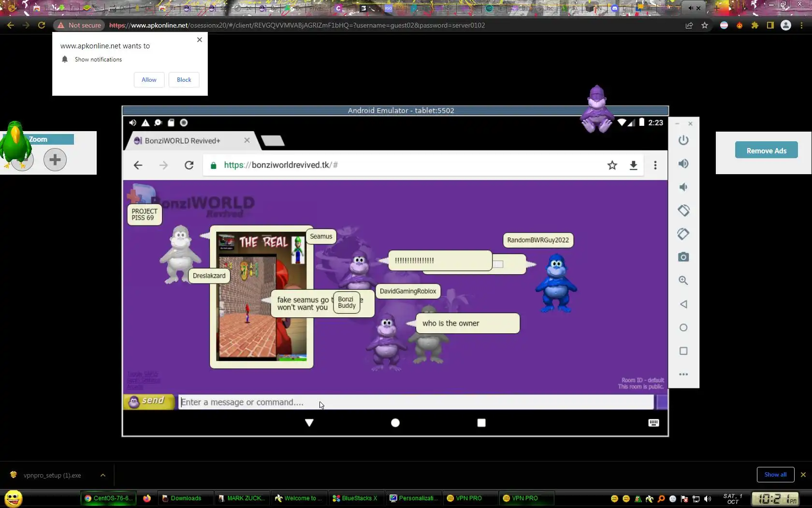Click the BonziWORLD send button
The image size is (812, 508).
coord(149,402)
